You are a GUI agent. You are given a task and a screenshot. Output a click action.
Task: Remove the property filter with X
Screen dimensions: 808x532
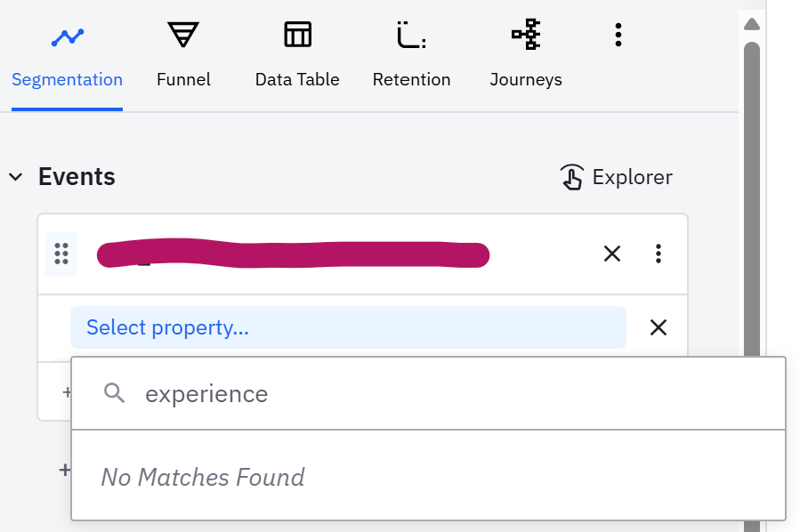[x=659, y=327]
